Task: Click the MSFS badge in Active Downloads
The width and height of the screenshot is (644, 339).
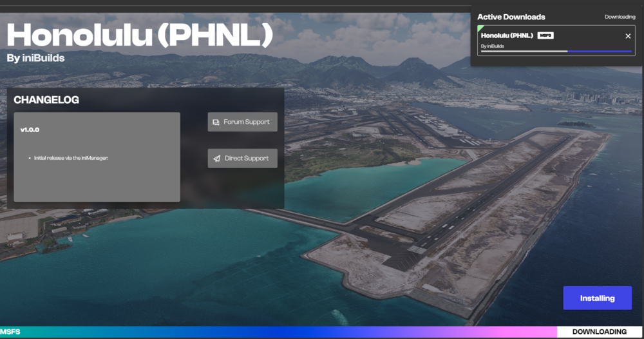Action: pyautogui.click(x=545, y=35)
